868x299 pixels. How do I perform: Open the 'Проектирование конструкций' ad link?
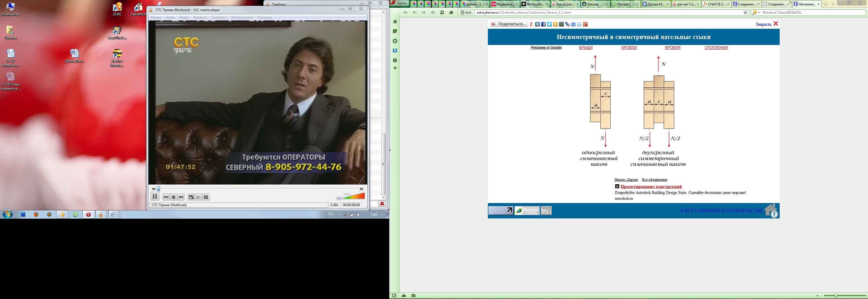click(651, 187)
